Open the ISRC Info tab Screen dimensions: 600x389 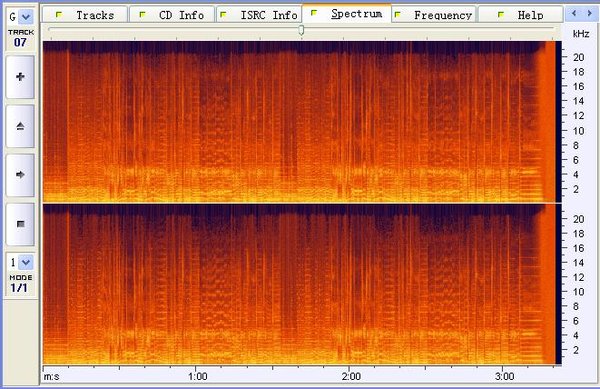pyautogui.click(x=259, y=15)
